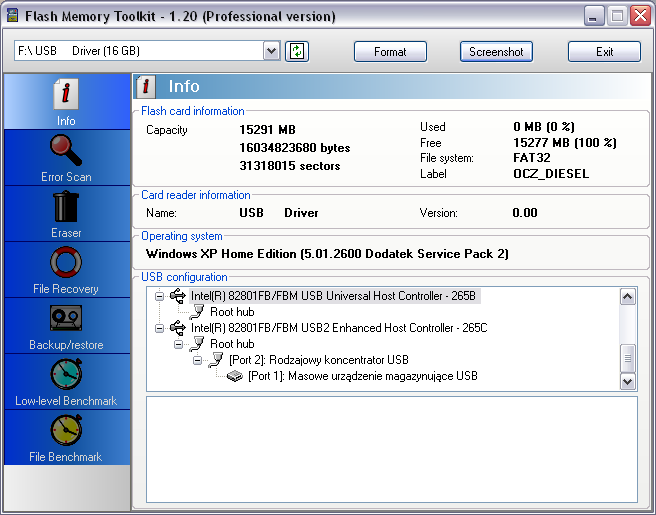The image size is (656, 515).
Task: Click the Used value 0 MB
Action: click(x=544, y=127)
